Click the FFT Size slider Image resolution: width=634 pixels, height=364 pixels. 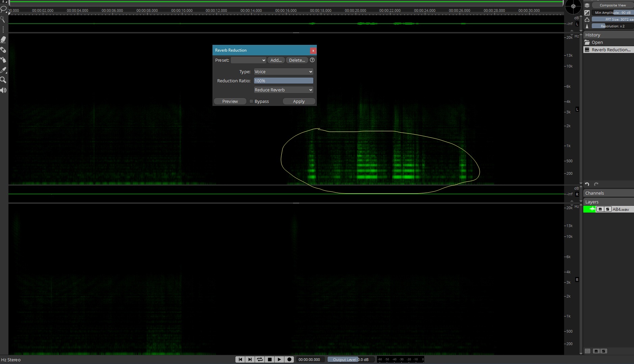(x=613, y=19)
